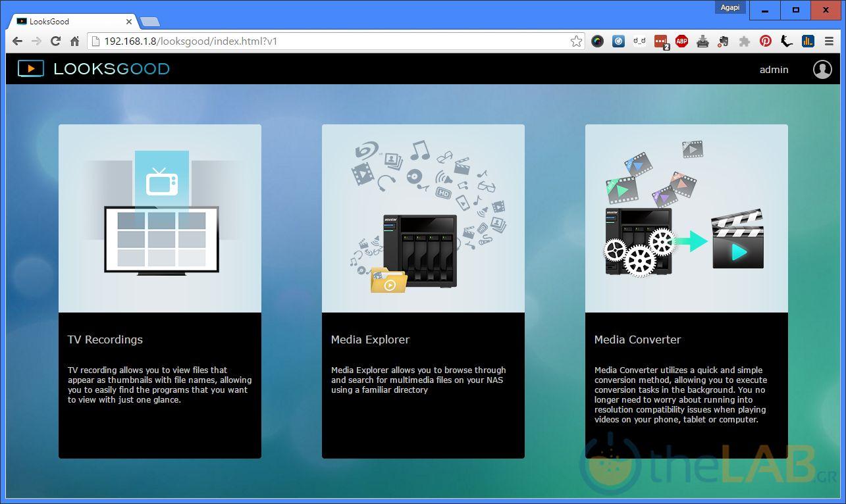Open the Evernote elephant clipper extension
The image size is (846, 504).
click(x=724, y=41)
